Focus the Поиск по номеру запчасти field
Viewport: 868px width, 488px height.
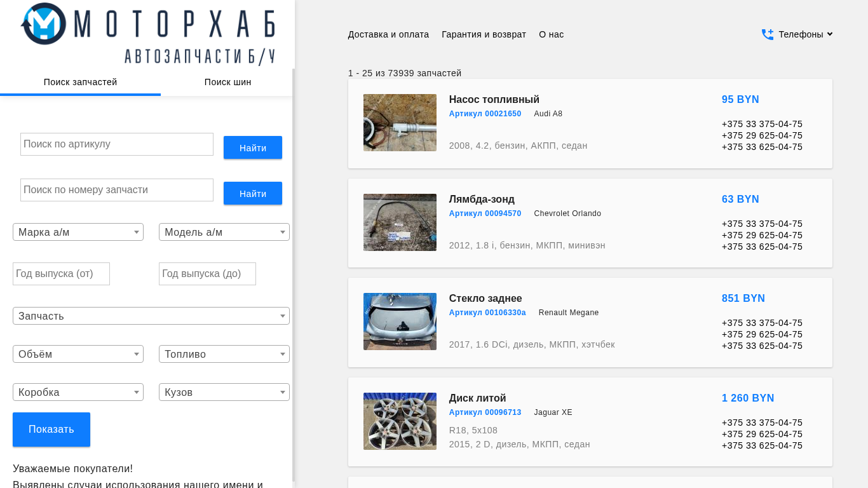[117, 190]
